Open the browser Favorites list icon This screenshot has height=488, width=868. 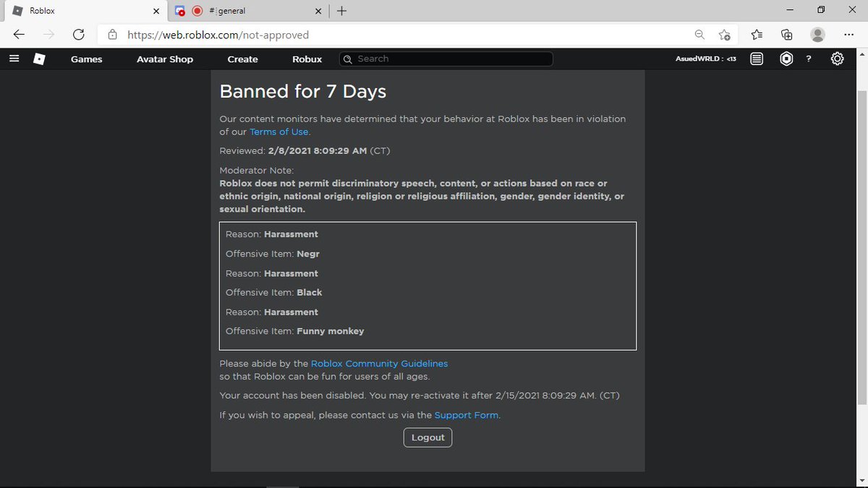pos(757,35)
